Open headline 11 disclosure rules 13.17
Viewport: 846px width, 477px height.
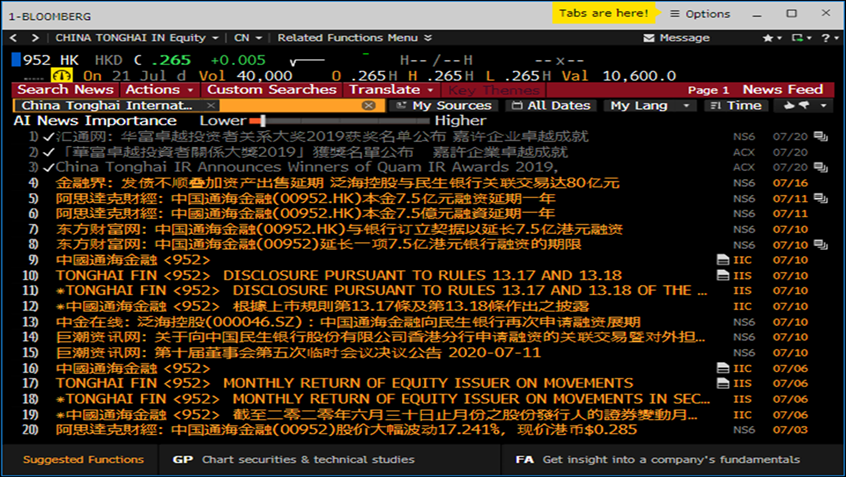(382, 291)
